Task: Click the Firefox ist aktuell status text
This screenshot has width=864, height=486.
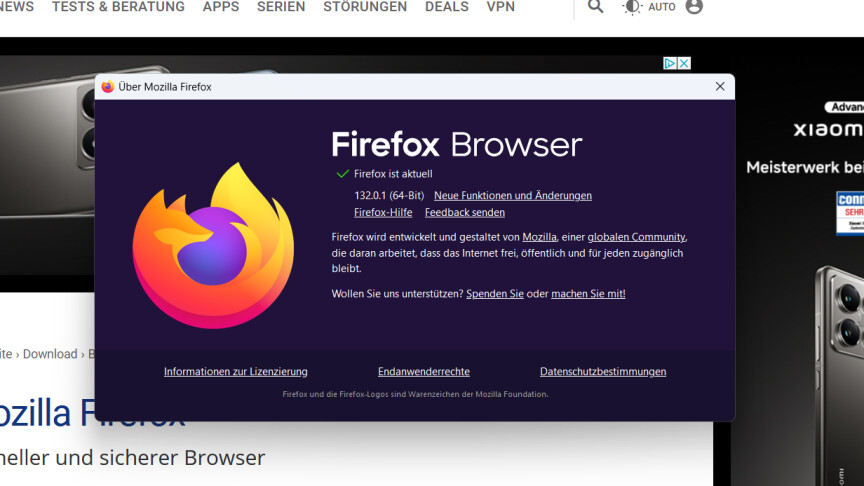Action: pos(393,174)
